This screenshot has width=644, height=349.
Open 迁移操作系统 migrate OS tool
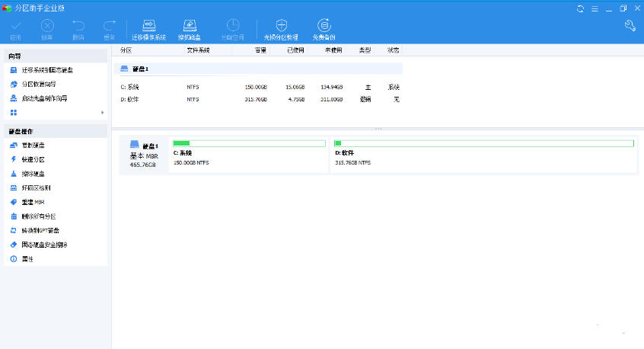(x=148, y=30)
